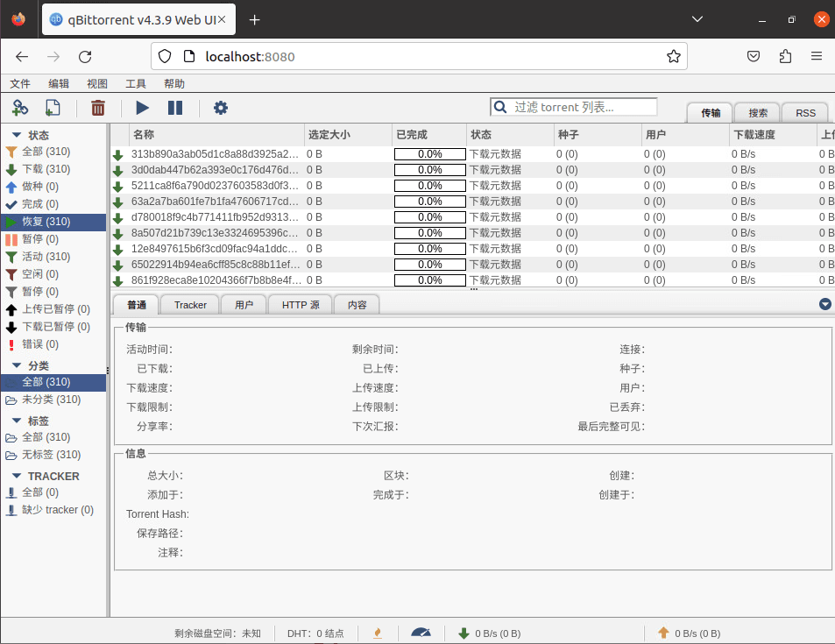Click the add torrent link icon
The image size is (835, 644).
(19, 108)
